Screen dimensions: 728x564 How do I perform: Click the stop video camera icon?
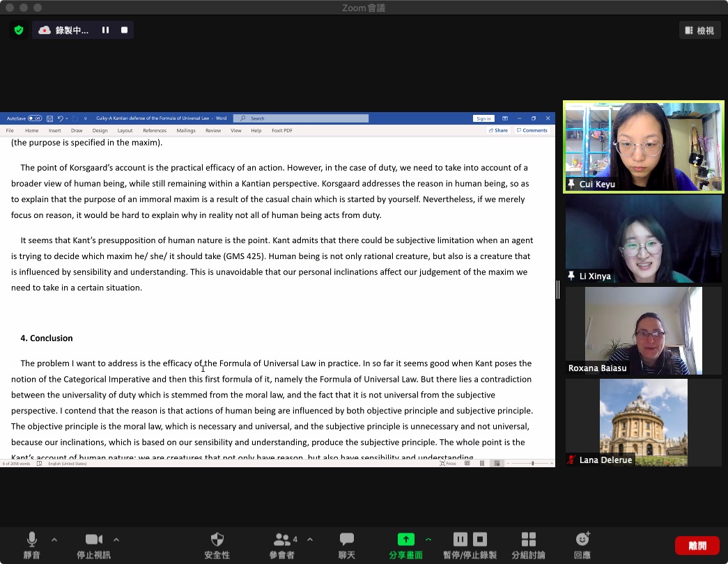[93, 540]
